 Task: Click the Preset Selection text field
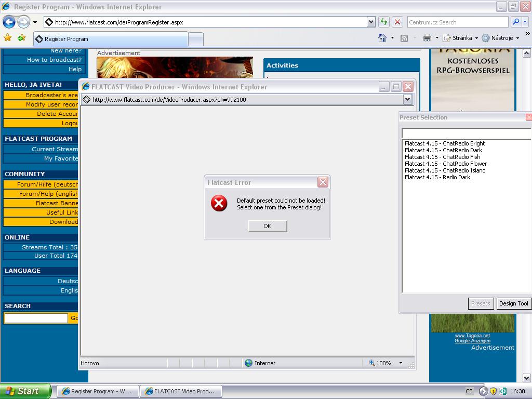(x=467, y=134)
